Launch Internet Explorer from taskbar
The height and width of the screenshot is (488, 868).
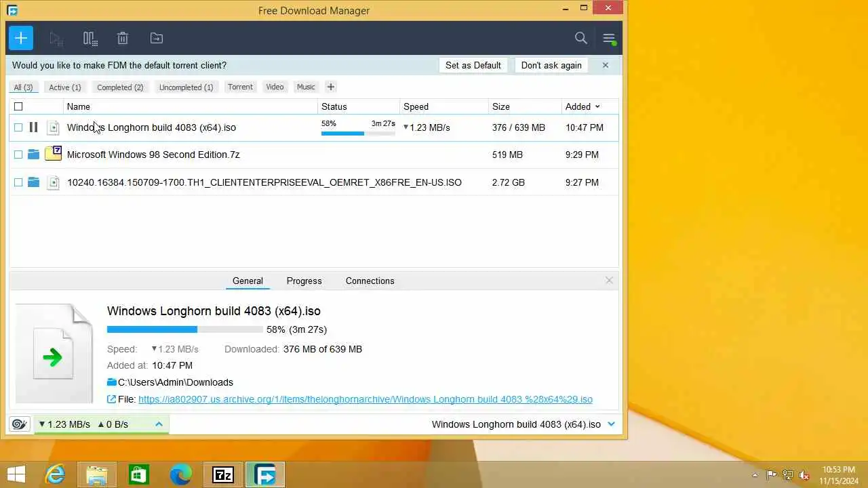[x=54, y=475]
